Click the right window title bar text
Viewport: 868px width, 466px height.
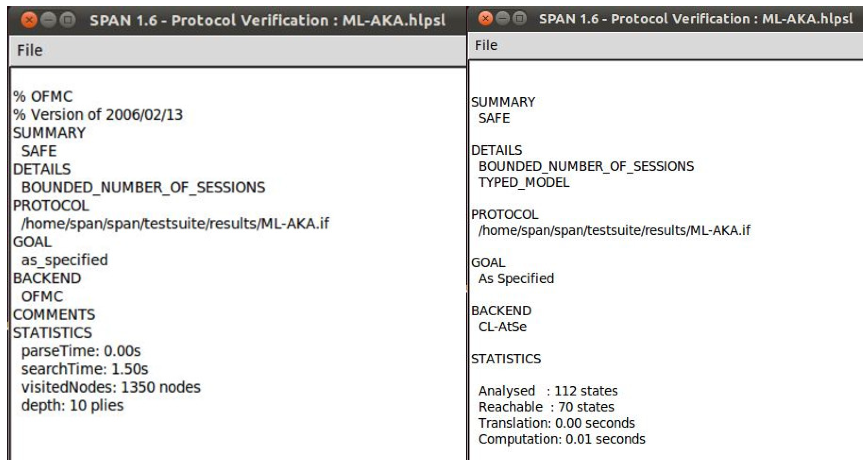[x=696, y=19]
